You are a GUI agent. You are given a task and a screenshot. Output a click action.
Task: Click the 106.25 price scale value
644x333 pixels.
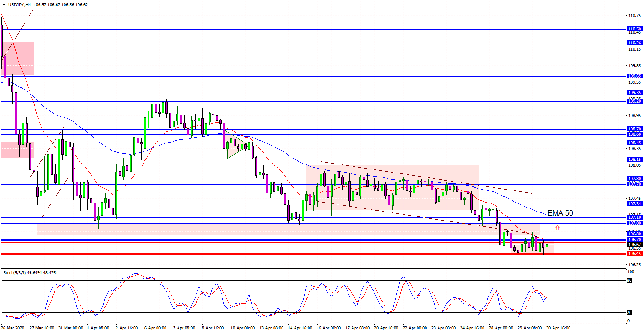point(635,264)
